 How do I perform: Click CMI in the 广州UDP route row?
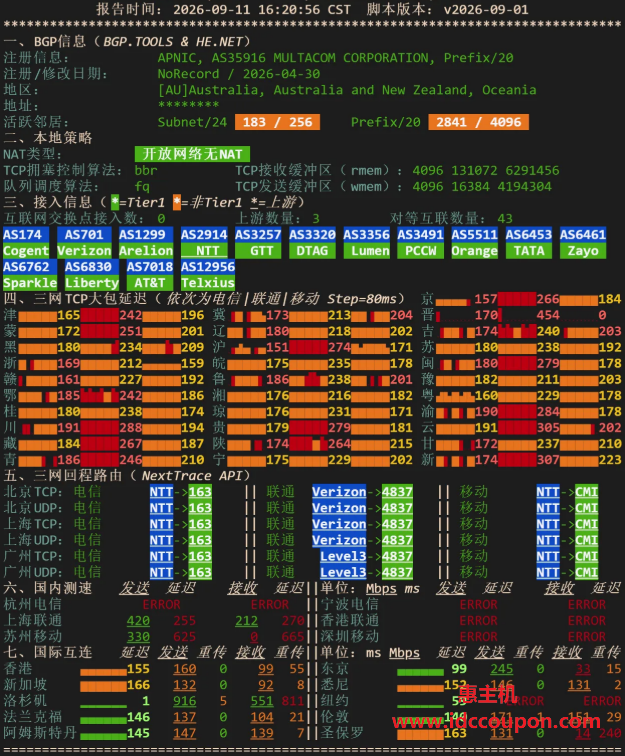click(586, 572)
